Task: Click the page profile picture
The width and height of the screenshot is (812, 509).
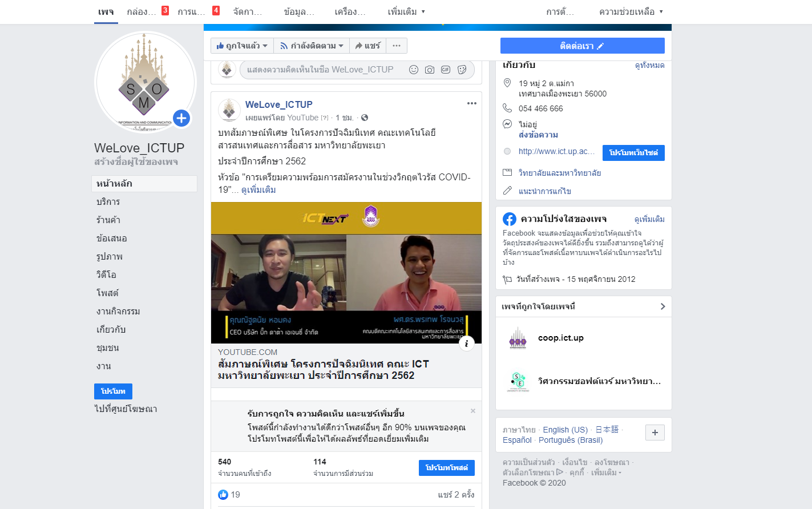Action: coord(145,83)
